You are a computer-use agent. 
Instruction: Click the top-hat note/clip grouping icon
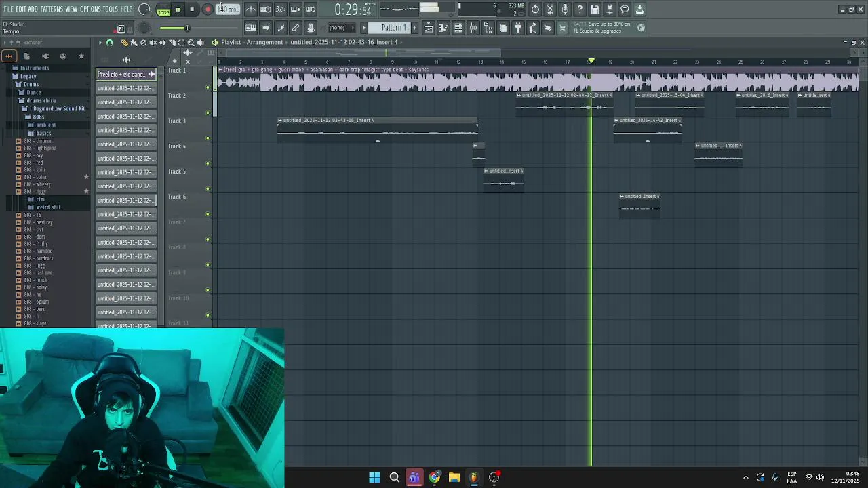[311, 28]
